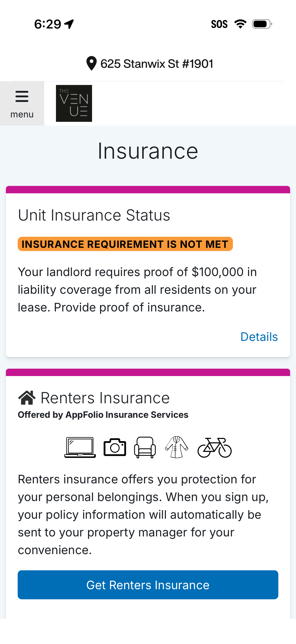Tap the Renters Insurance heading
The height and width of the screenshot is (644, 296).
tap(105, 398)
